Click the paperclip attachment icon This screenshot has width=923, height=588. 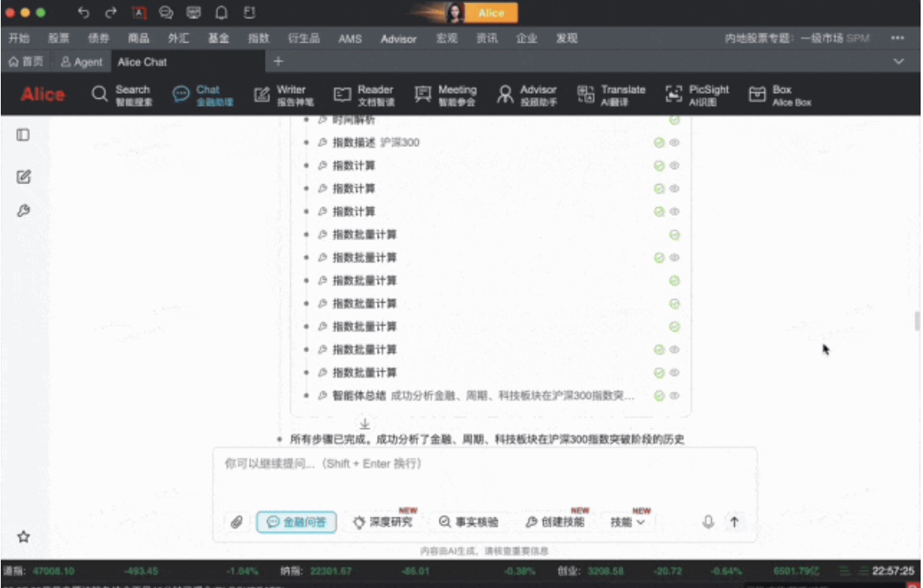pos(236,522)
